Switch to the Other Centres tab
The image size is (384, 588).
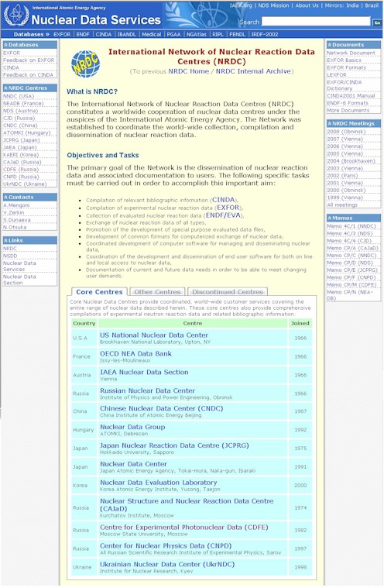pyautogui.click(x=157, y=292)
